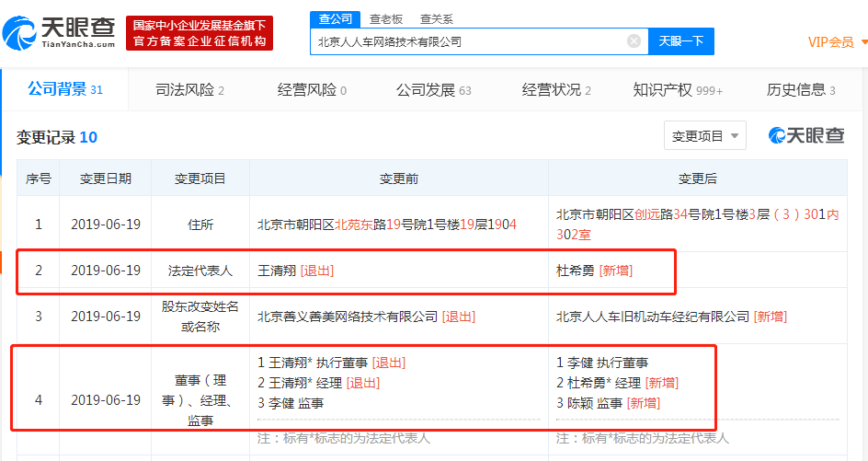Image resolution: width=868 pixels, height=461 pixels.
Task: Click date 2019-06-19 in row 1
Action: [x=106, y=225]
